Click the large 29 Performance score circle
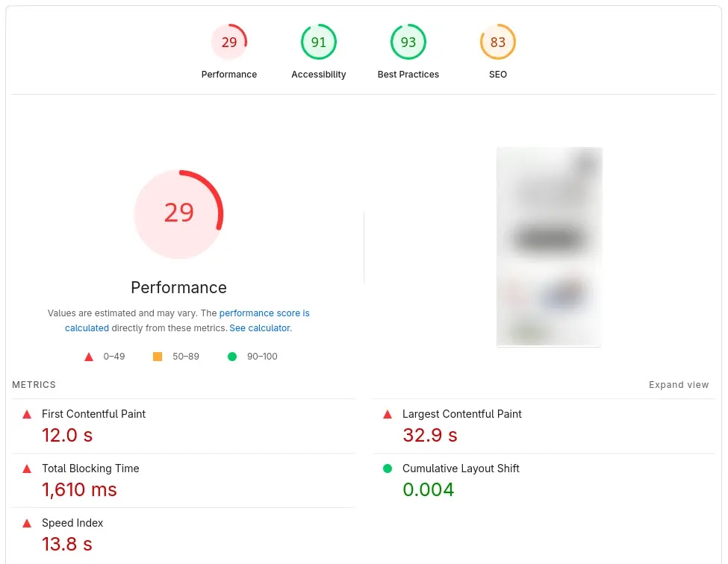The image size is (728, 564). click(178, 214)
